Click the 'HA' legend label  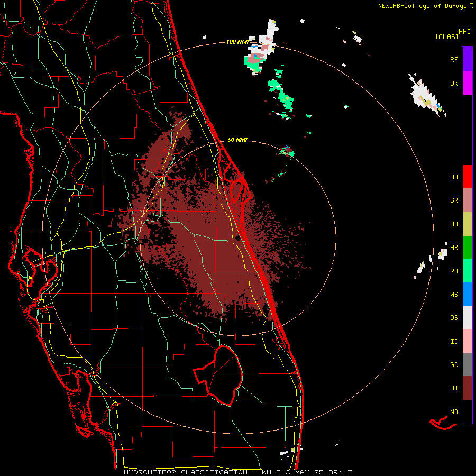click(x=454, y=177)
